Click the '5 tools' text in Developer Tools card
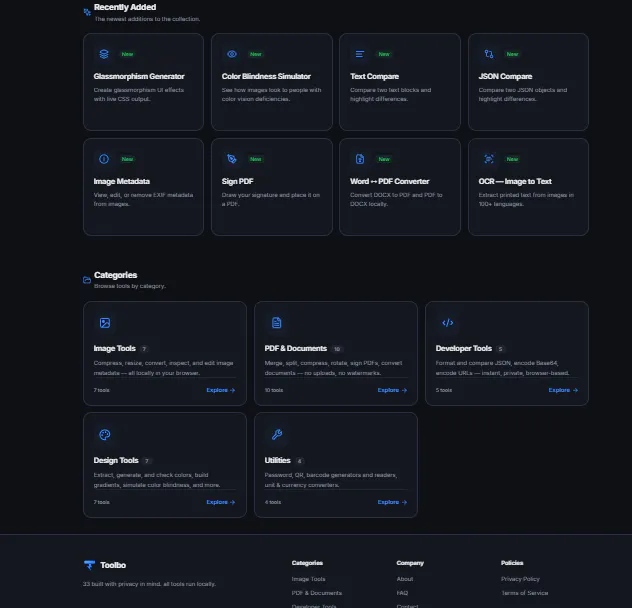The height and width of the screenshot is (608, 632). [x=444, y=390]
